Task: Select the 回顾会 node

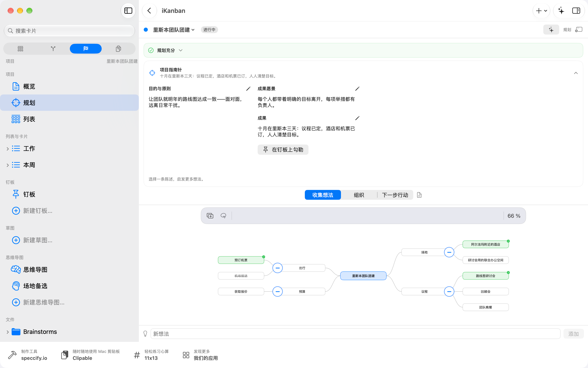Action: tap(486, 291)
